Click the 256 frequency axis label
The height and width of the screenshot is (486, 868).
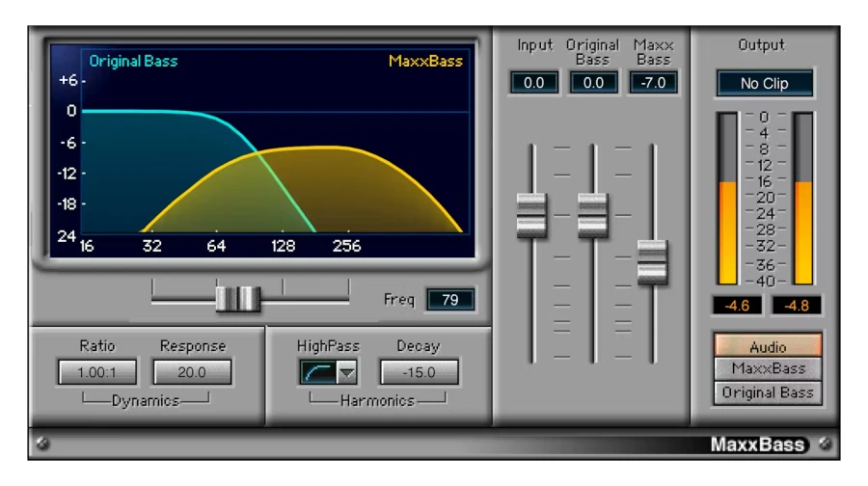[x=346, y=246]
